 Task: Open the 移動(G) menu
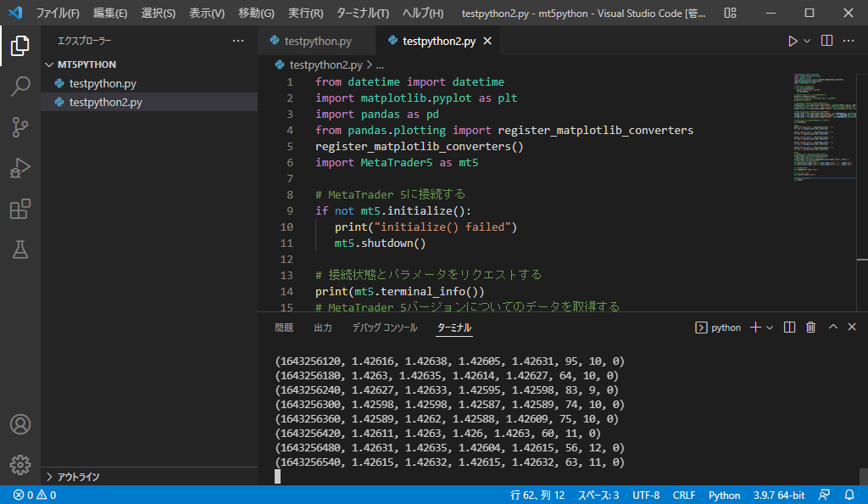[x=256, y=13]
